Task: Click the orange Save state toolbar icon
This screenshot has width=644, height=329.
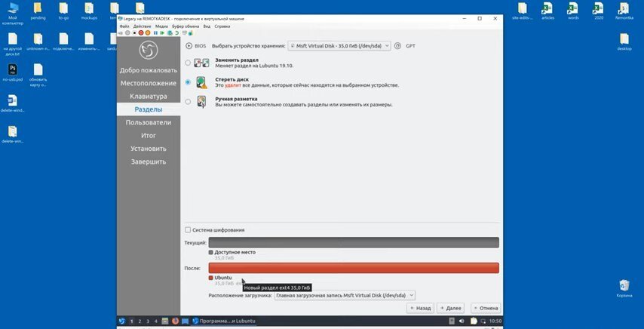Action: [x=148, y=33]
